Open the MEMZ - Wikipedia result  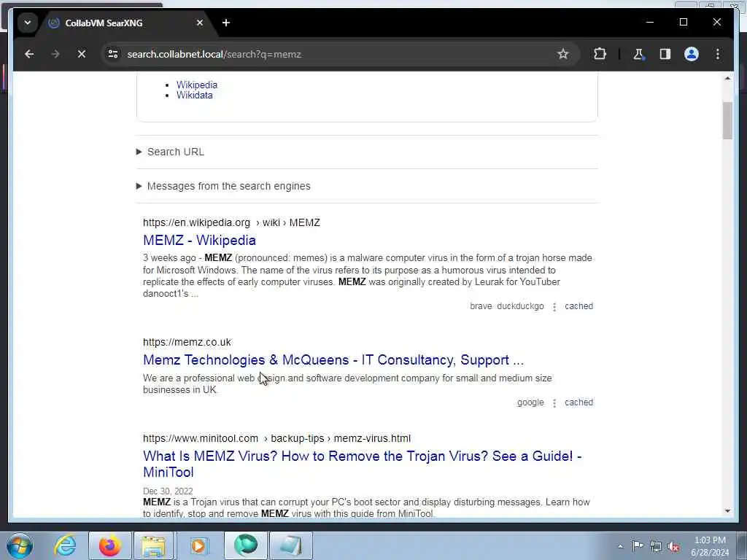[199, 241]
